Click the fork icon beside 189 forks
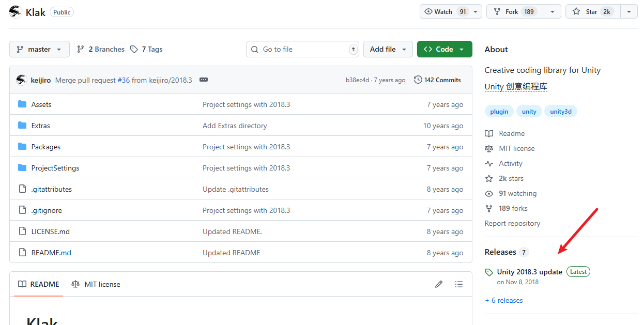Screen dimensions: 644x325 pyautogui.click(x=489, y=208)
